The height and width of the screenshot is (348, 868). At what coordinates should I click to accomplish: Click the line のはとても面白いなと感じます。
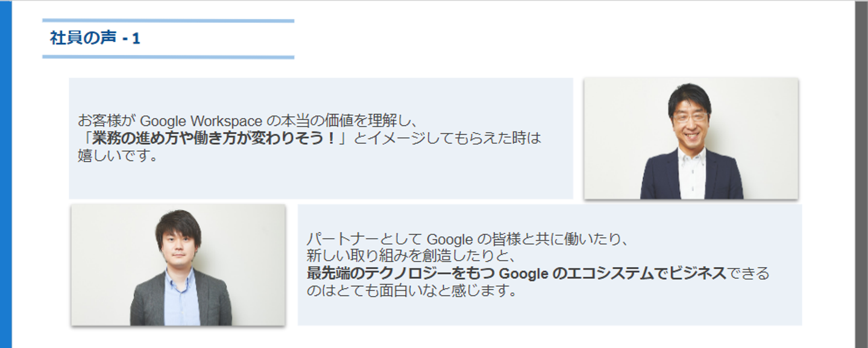tap(412, 291)
